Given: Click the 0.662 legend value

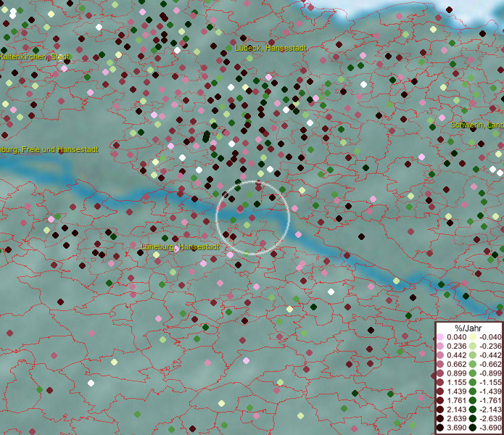Looking at the screenshot, I should (x=456, y=365).
